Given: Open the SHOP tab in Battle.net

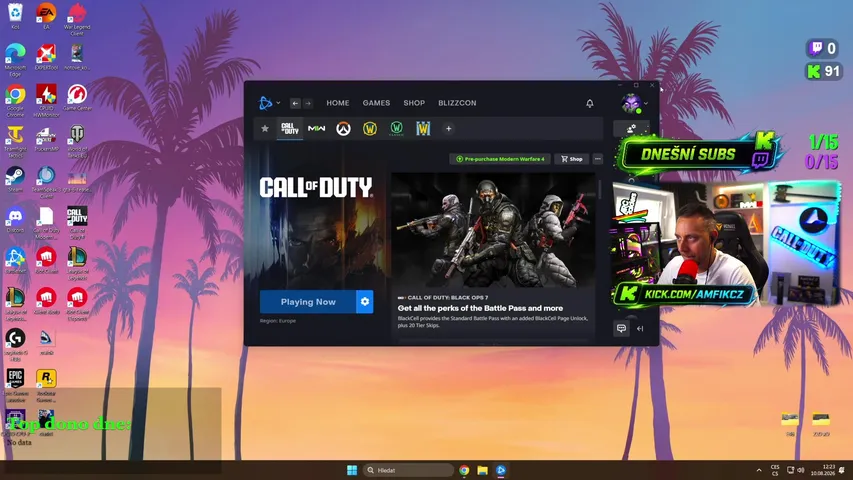Looking at the screenshot, I should 414,103.
